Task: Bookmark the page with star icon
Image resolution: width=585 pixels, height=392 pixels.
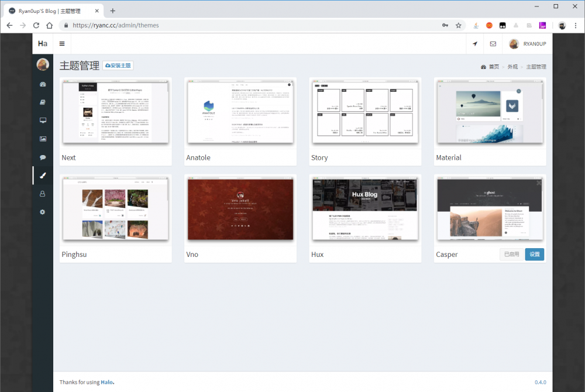Action: (459, 25)
